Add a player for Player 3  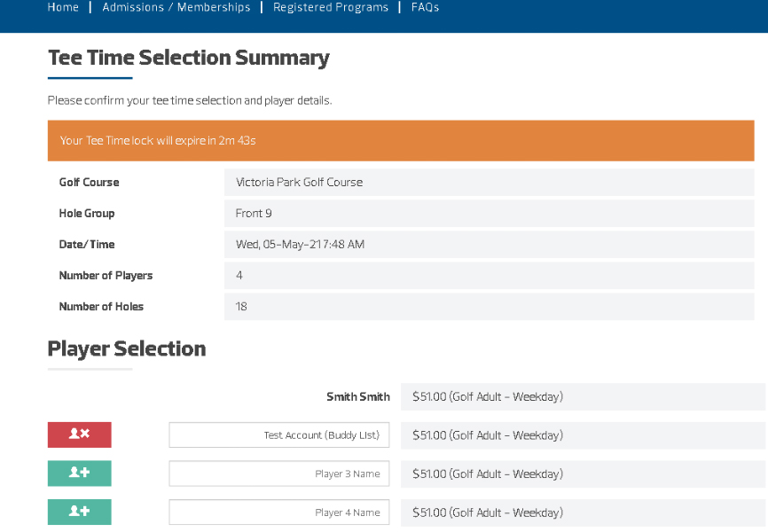point(79,473)
